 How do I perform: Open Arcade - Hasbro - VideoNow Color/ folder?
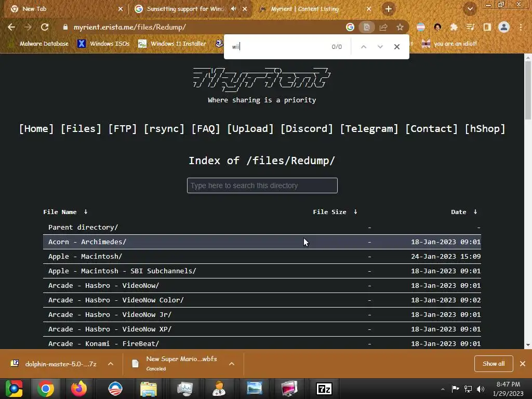coord(116,300)
